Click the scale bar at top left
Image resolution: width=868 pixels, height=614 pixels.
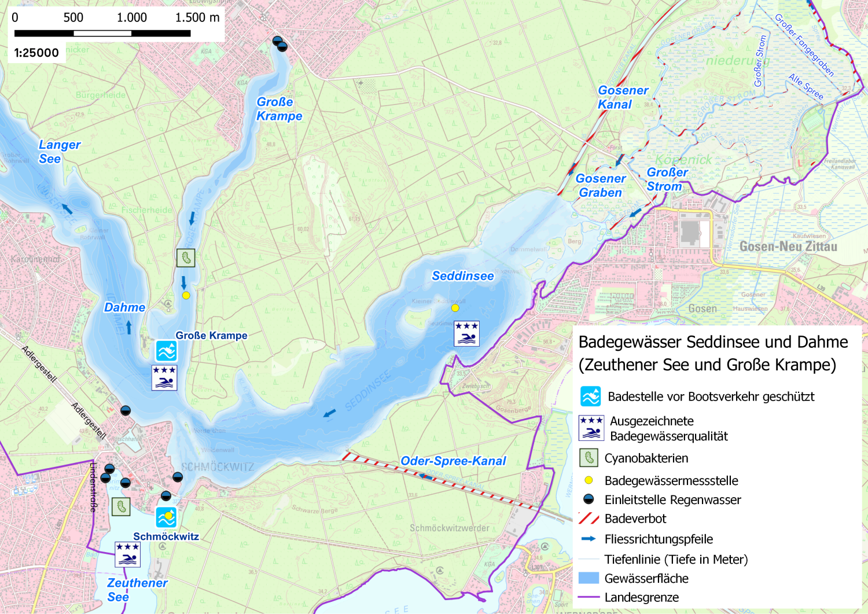[x=103, y=34]
